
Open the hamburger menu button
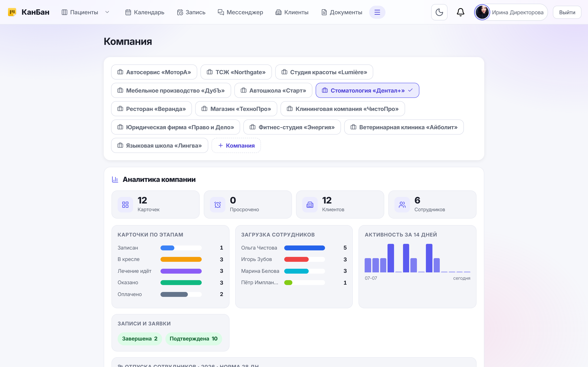[x=377, y=12]
